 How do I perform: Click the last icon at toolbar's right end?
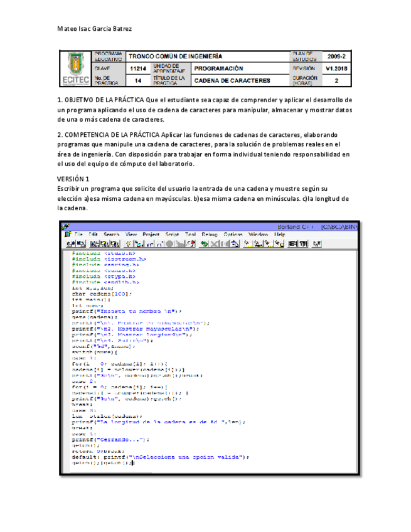pyautogui.click(x=318, y=243)
